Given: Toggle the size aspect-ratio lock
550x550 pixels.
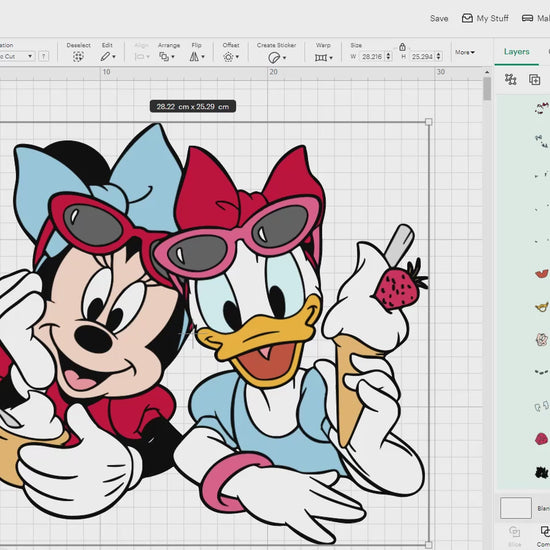Looking at the screenshot, I should [402, 47].
